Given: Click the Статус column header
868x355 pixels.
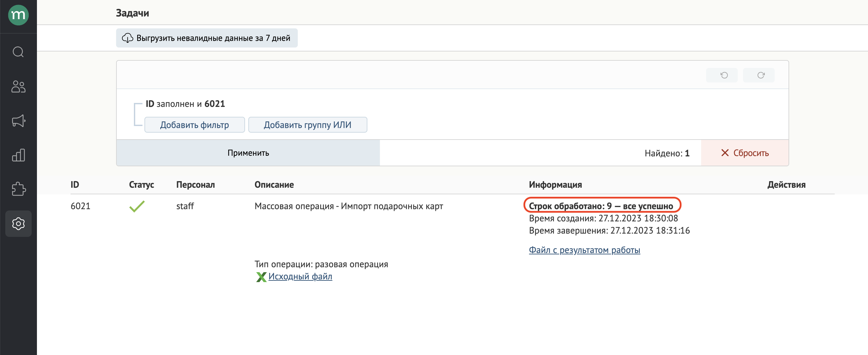Looking at the screenshot, I should 141,185.
